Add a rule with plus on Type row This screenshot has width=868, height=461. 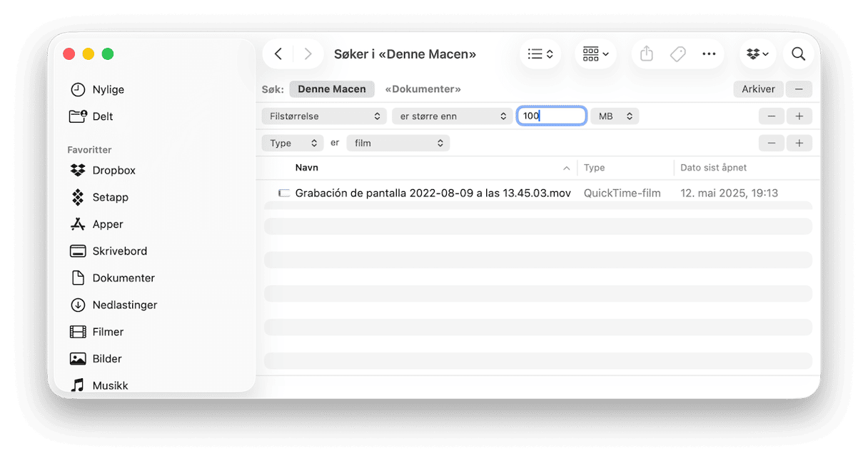(x=799, y=143)
